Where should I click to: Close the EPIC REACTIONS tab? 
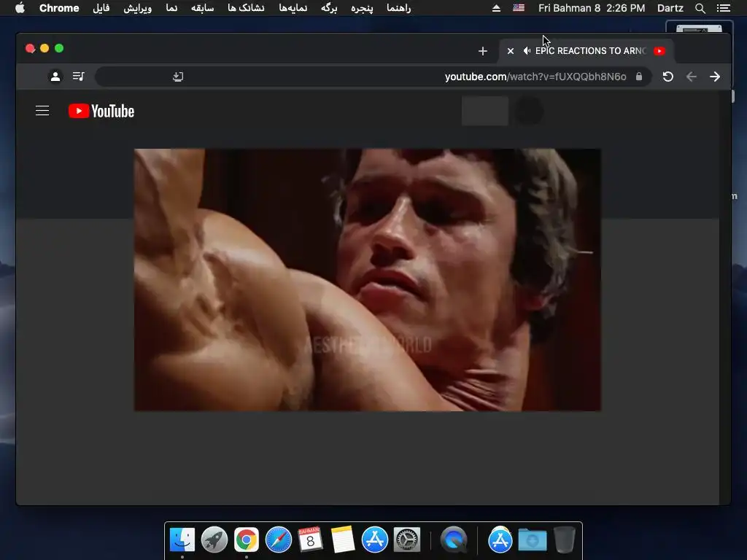(x=510, y=51)
